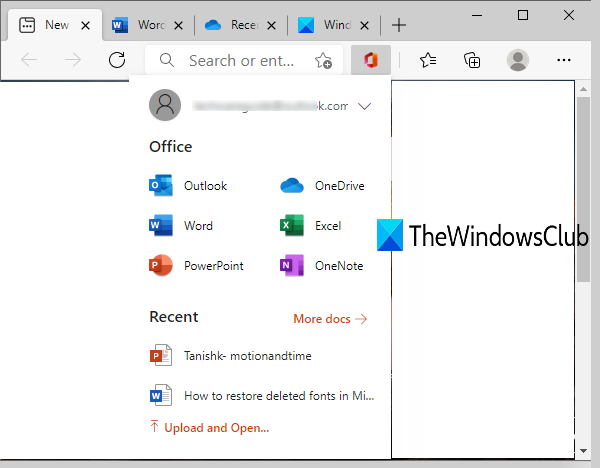Add this page to favorites star
600x468 pixels.
click(323, 60)
